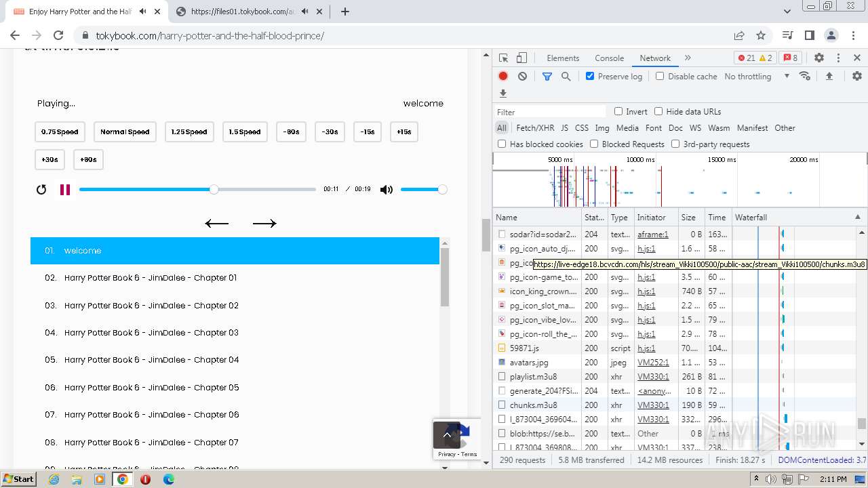Open network panel settings gear
The image size is (868, 488).
pos(857,77)
